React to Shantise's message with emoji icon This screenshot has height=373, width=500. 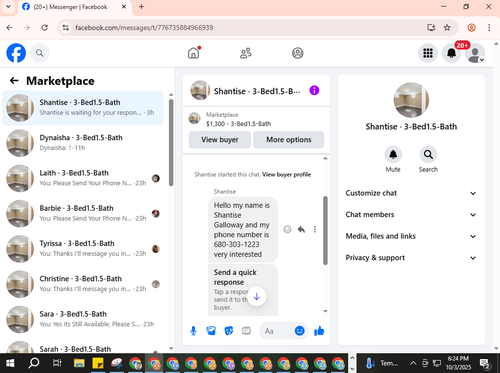(x=287, y=229)
